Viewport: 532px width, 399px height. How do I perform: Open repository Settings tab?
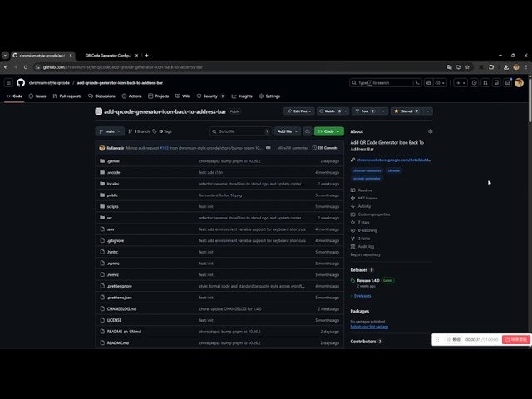point(269,96)
